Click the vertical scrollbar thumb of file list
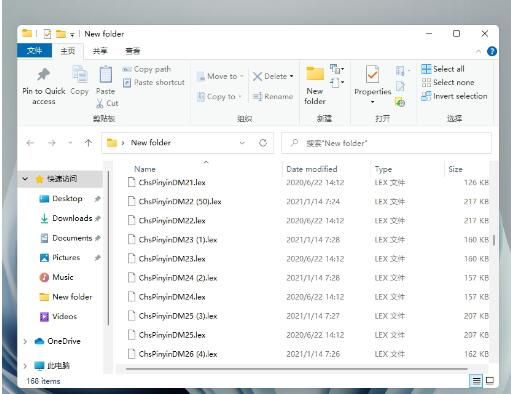Screen dimensions: 511x394 click(494, 240)
